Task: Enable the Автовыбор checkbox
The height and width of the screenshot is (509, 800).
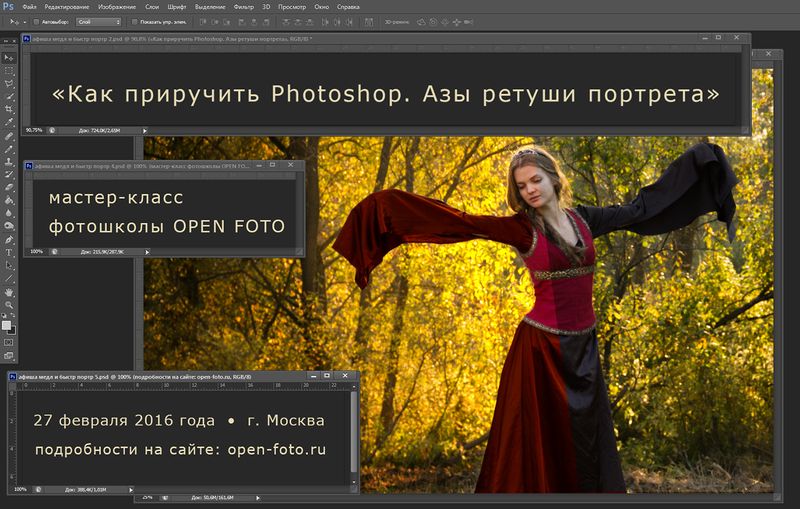Action: pyautogui.click(x=36, y=22)
